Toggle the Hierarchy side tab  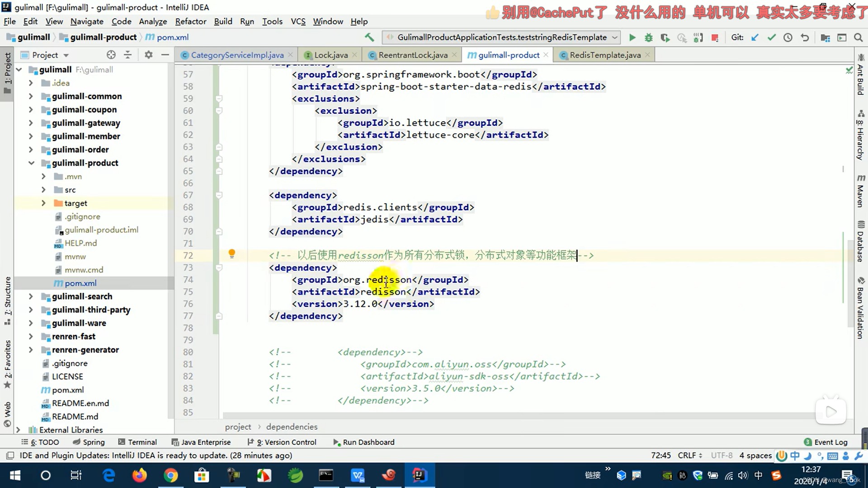click(x=861, y=135)
